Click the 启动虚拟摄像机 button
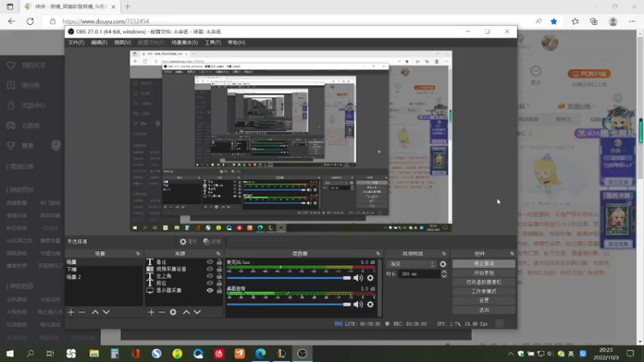The width and height of the screenshot is (644, 362). coord(484,282)
